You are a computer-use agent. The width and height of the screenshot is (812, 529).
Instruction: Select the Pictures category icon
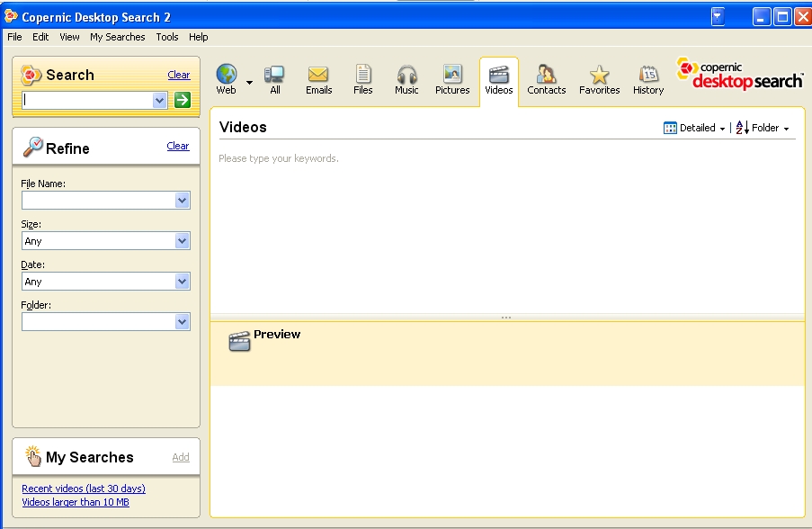(x=452, y=74)
